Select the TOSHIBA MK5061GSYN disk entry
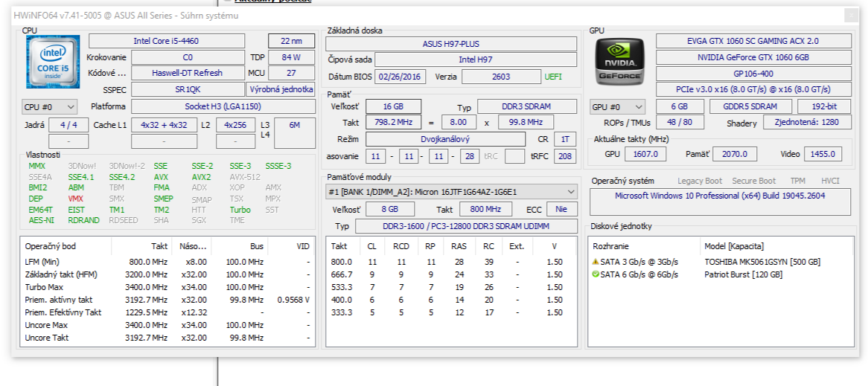Screen dimensions: 868x386 tap(762, 262)
